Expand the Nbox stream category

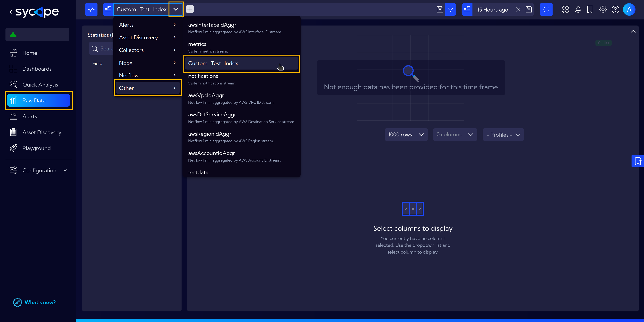coord(148,63)
